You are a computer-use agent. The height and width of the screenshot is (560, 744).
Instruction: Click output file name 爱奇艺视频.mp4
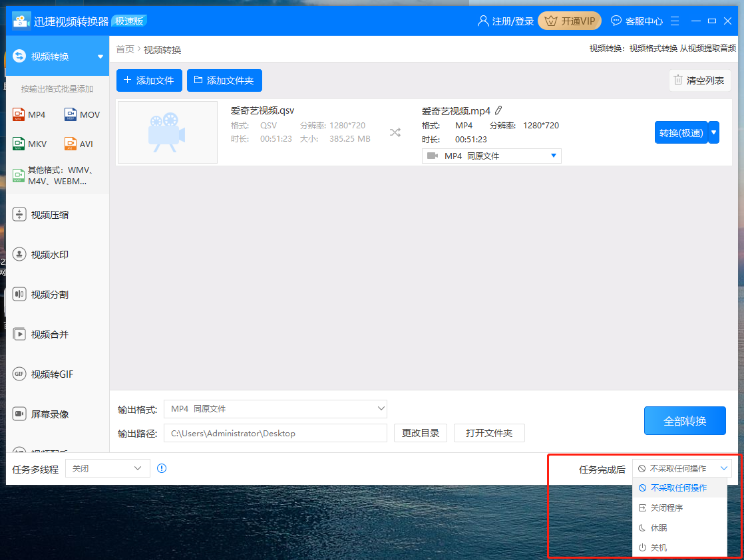tap(456, 111)
